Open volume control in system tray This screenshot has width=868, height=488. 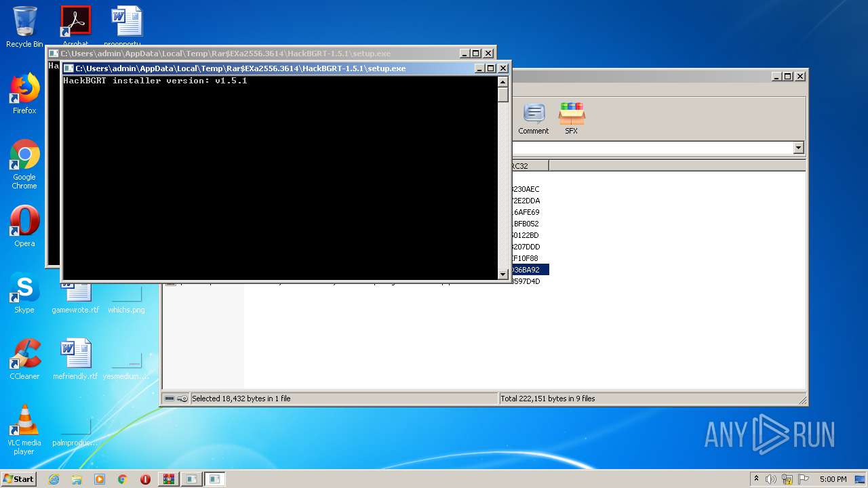click(771, 479)
